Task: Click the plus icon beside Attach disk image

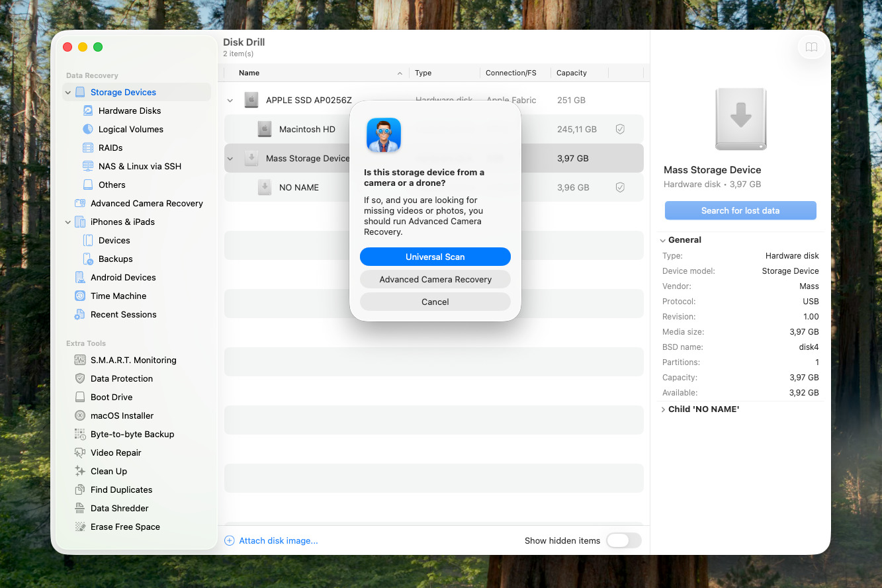Action: point(230,540)
